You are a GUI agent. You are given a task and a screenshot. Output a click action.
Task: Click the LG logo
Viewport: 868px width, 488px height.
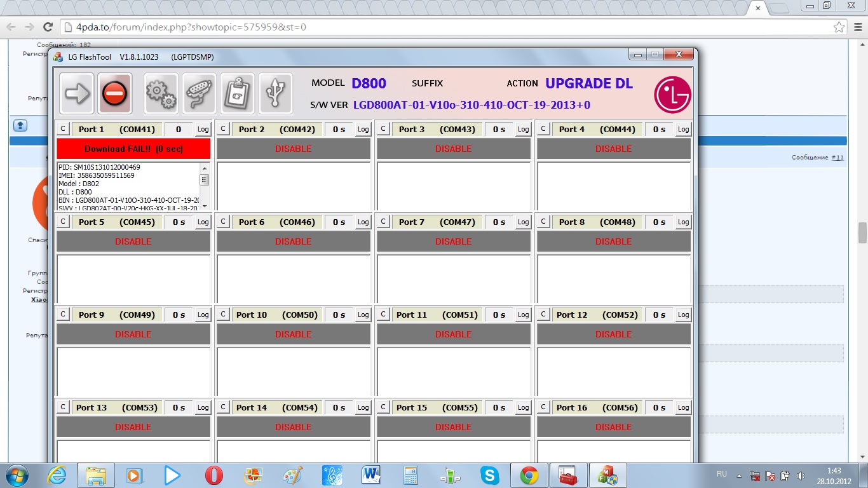[672, 95]
